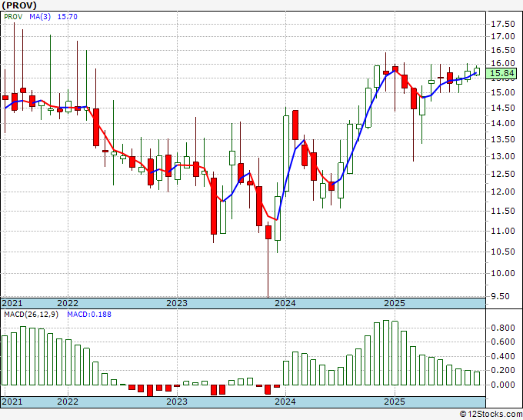Select the 2025 marker on the MACD timeline
This screenshot has height=420, width=523.
394,402
